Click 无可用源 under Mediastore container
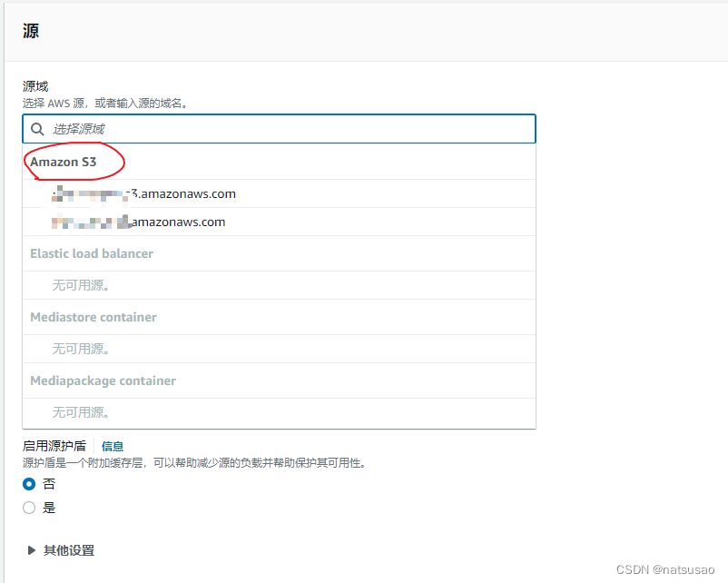Screen dimensions: 728x583 81,349
